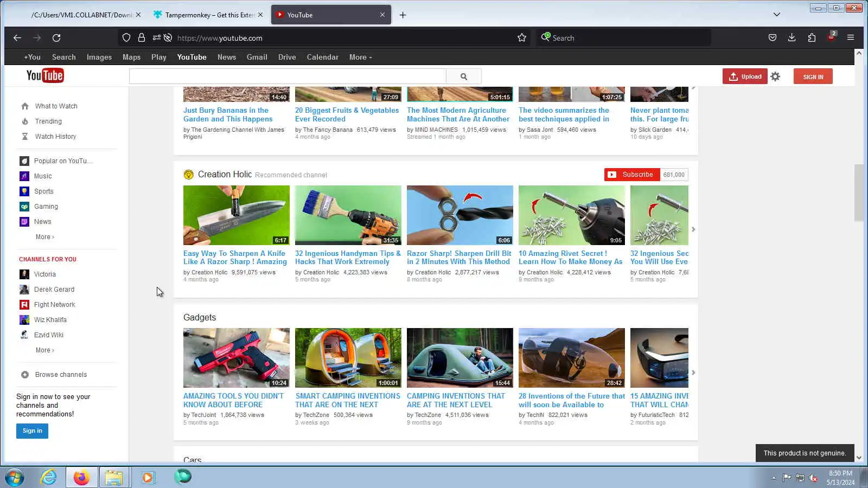Open the Windows Start menu

coord(15,478)
